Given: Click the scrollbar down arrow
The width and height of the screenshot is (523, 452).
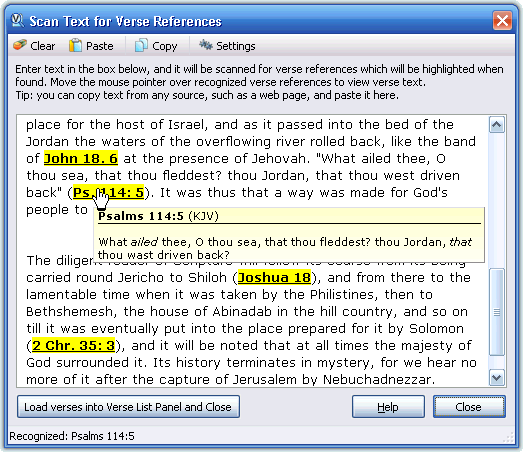Looking at the screenshot, I should [x=497, y=378].
